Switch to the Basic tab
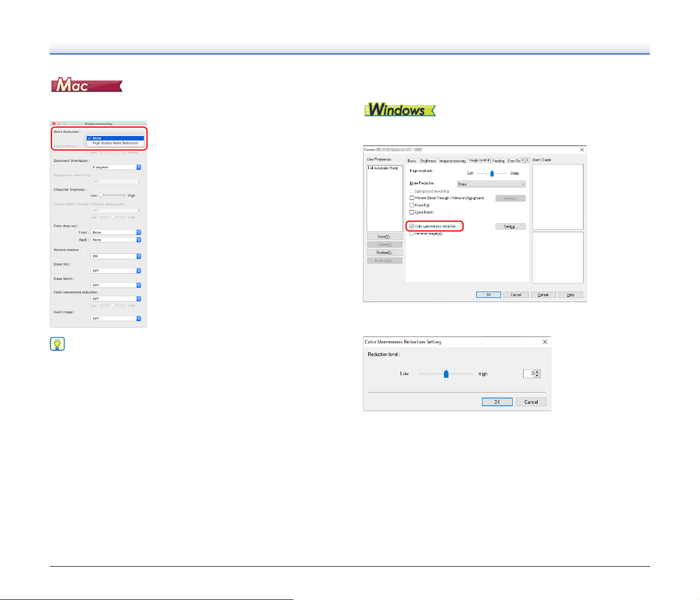 (x=412, y=160)
